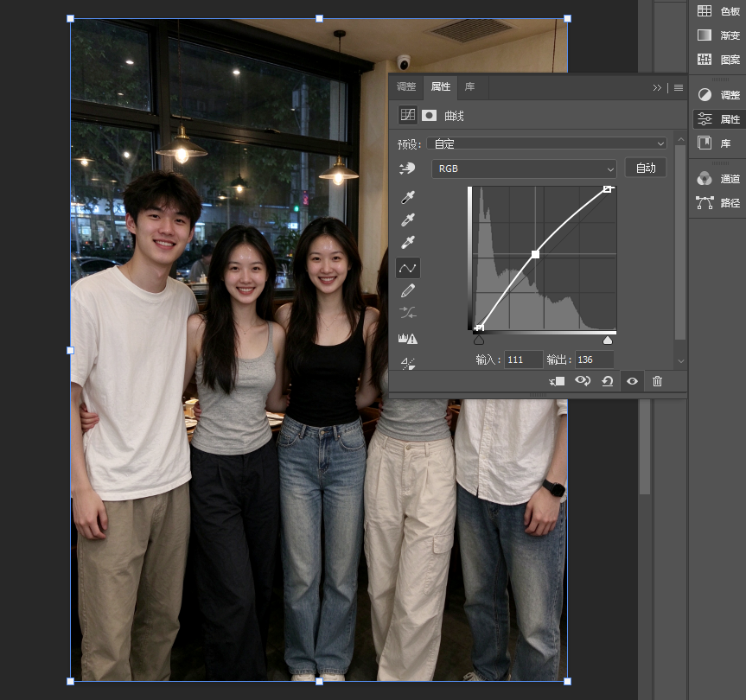Pick the white point eyedropper

tap(408, 243)
